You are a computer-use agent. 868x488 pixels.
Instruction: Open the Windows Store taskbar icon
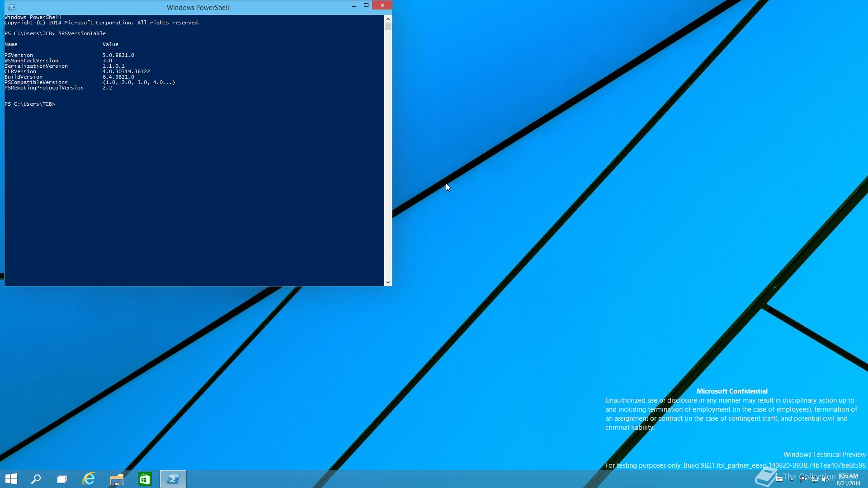pyautogui.click(x=145, y=479)
